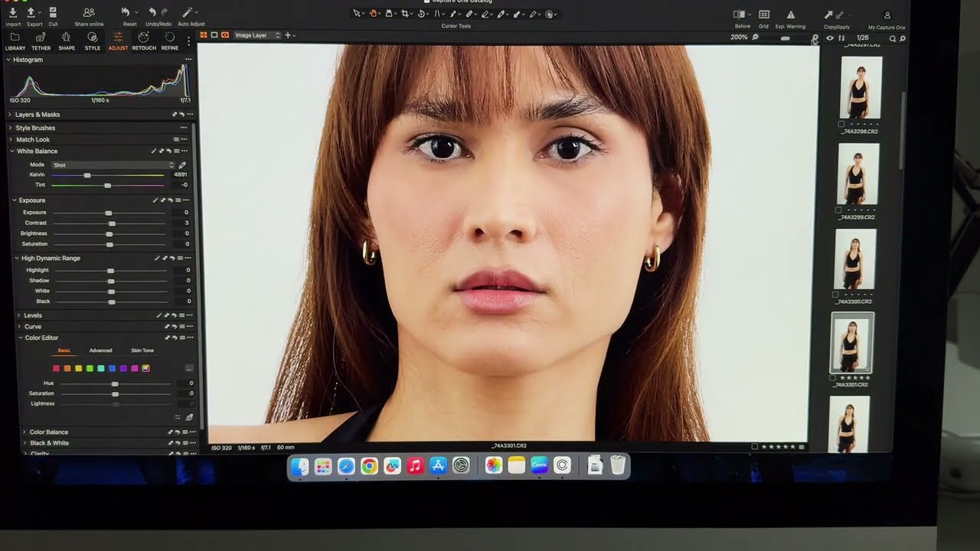
Task: Select single-image viewer mode icon
Action: (214, 35)
